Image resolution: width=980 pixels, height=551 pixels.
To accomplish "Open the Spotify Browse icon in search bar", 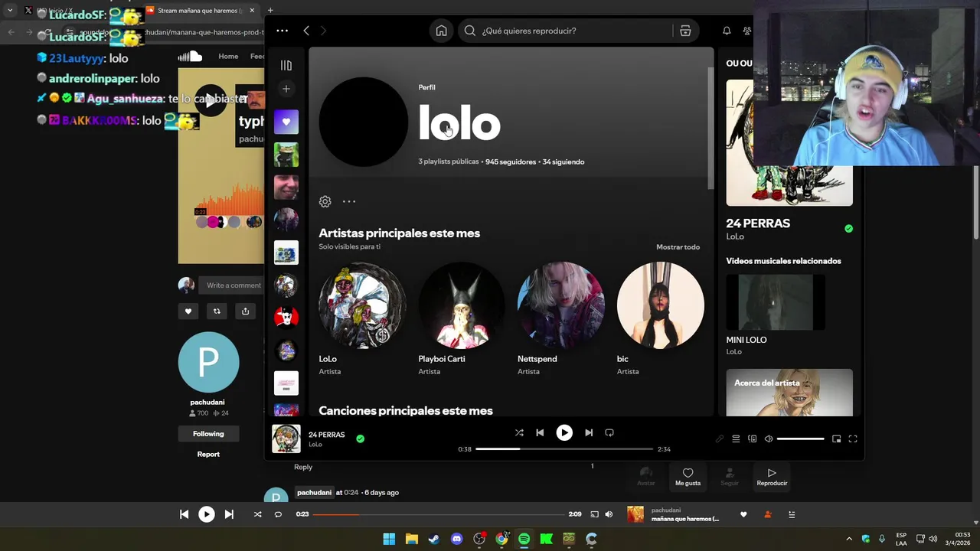I will tap(685, 31).
